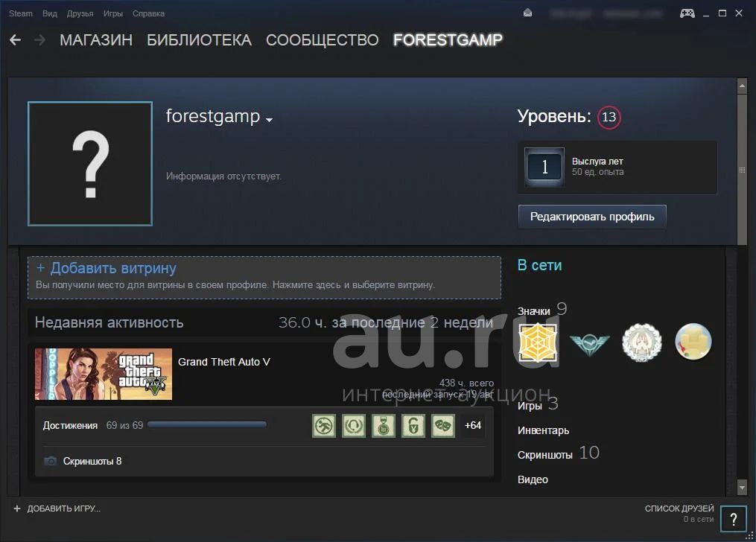Go back with the left arrow

point(16,40)
